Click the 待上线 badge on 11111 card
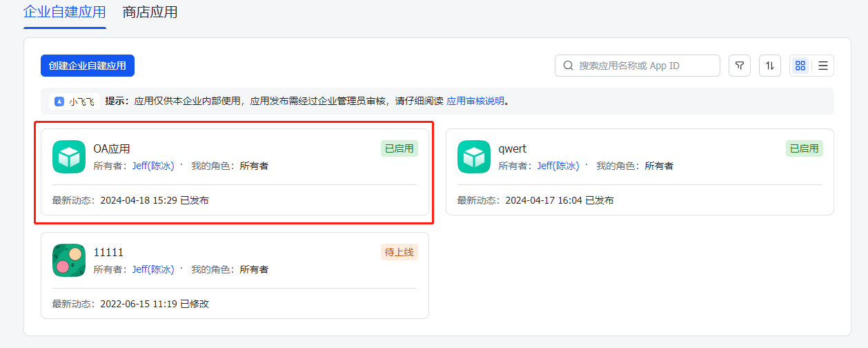Screen dimensions: 868x348 [x=400, y=252]
